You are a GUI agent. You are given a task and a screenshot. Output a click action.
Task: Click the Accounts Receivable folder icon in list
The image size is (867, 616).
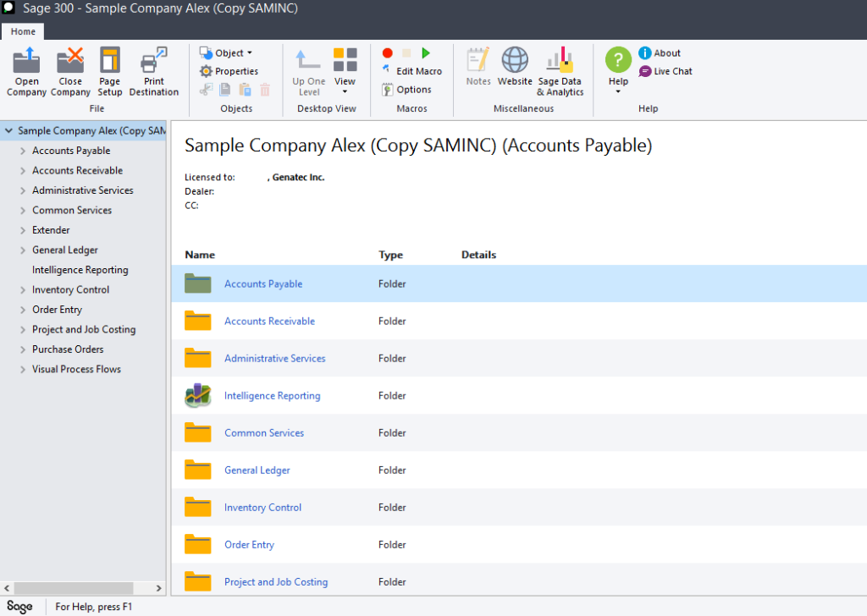198,321
